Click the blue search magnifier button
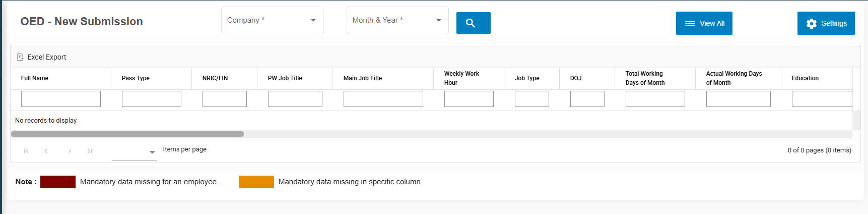Screen dimensions: 868x214 click(473, 23)
